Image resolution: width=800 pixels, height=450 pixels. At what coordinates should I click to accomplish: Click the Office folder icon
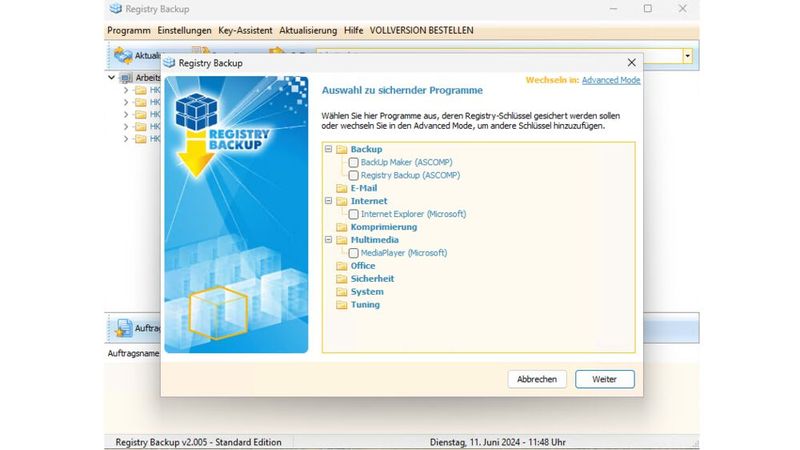tap(342, 266)
